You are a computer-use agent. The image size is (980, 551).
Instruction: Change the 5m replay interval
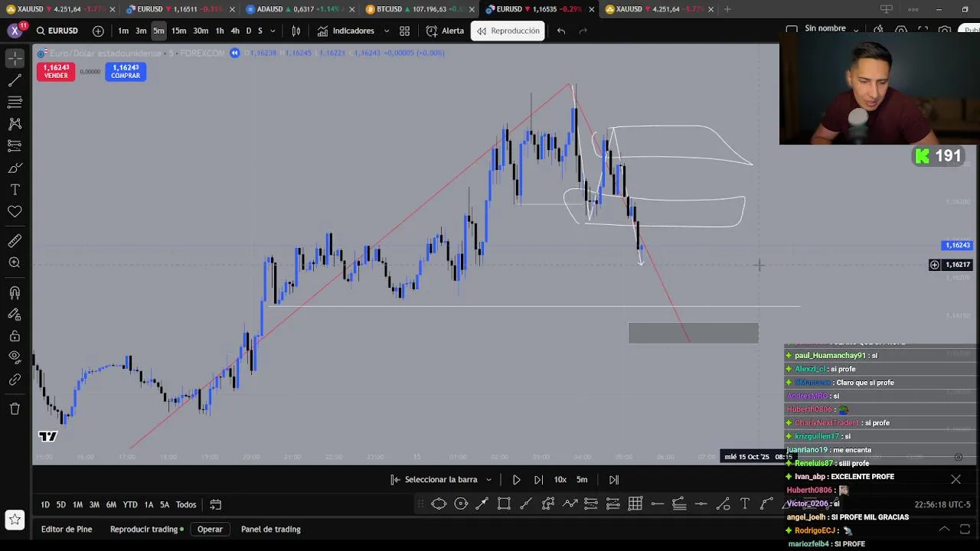tap(582, 480)
